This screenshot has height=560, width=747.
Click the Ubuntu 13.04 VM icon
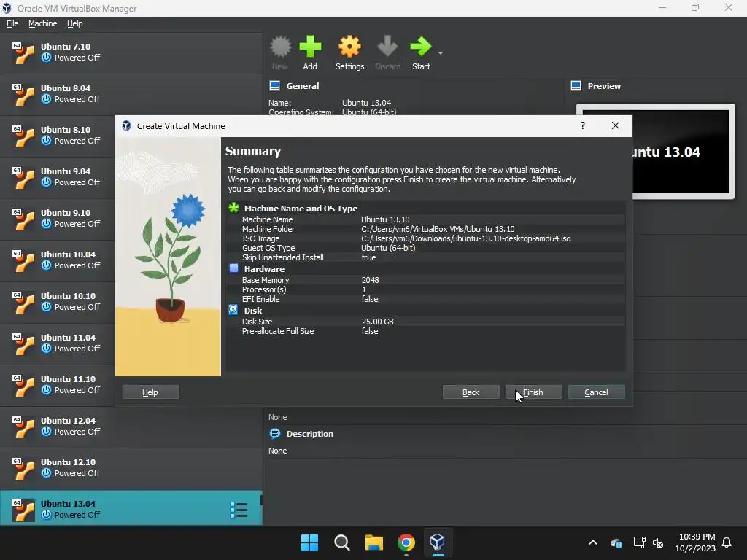23,510
